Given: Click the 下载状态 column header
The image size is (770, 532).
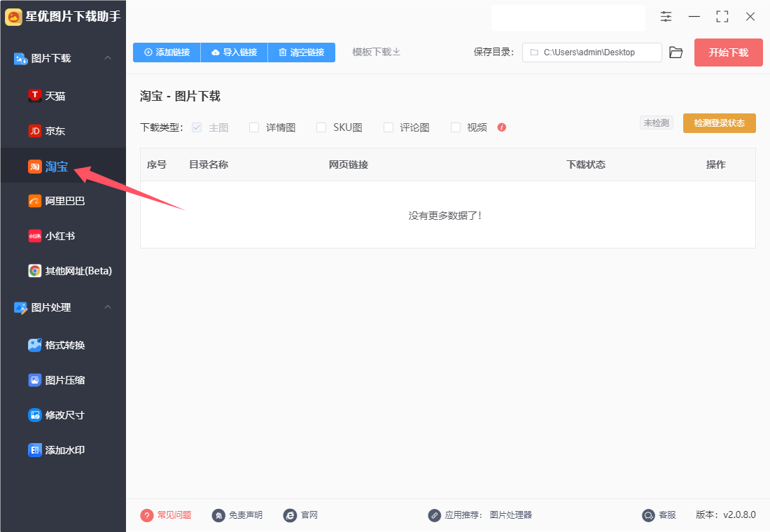Looking at the screenshot, I should [586, 164].
